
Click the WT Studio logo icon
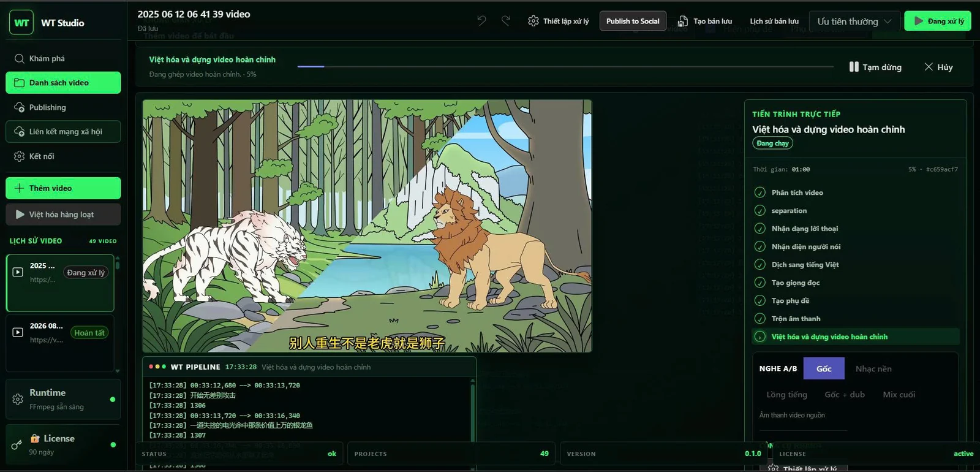coord(21,23)
